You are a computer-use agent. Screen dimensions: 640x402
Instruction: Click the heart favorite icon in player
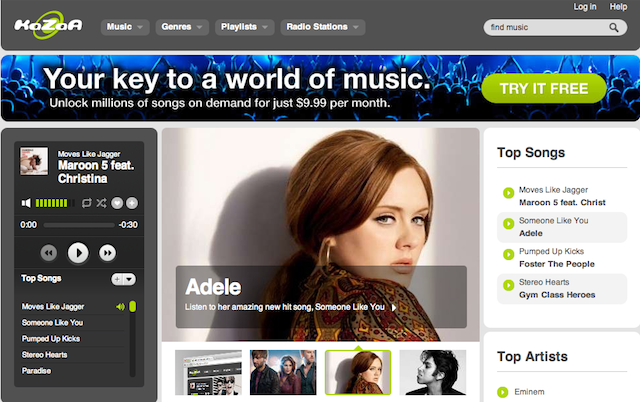click(117, 203)
